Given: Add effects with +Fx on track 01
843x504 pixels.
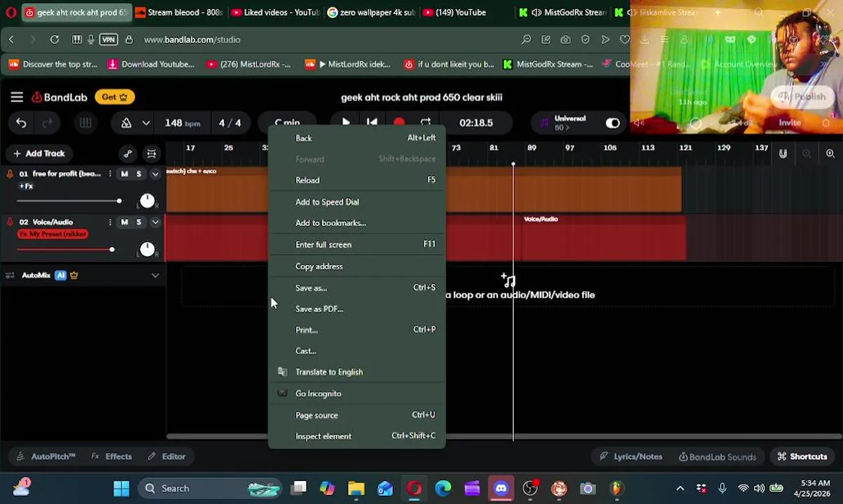Looking at the screenshot, I should click(x=26, y=186).
